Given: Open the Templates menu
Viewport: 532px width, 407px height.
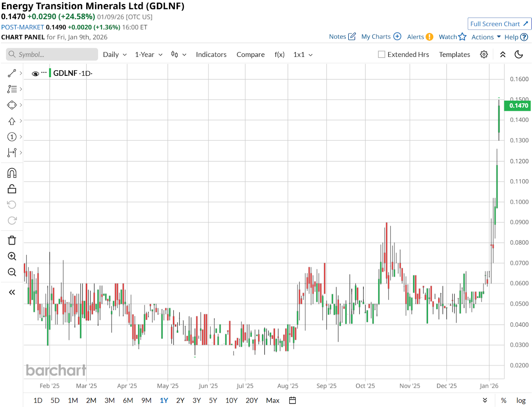Looking at the screenshot, I should coord(455,55).
